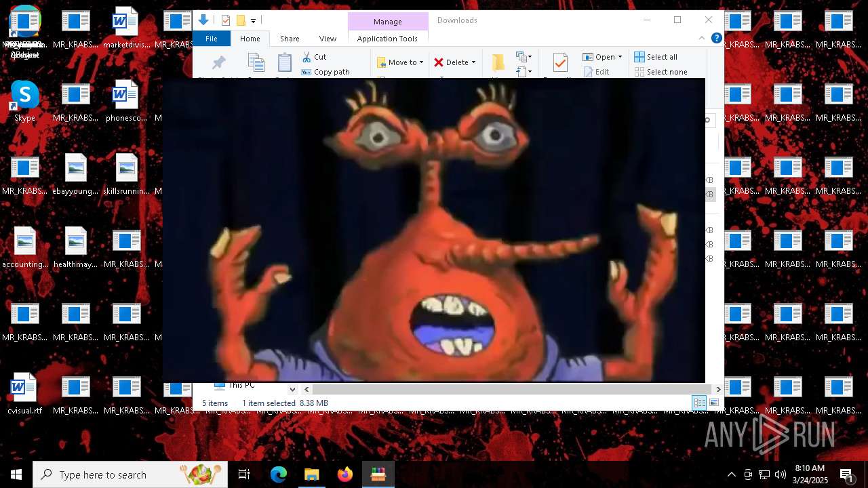Select accounting... image file on desktop
This screenshot has width=868, height=488.
(25, 248)
